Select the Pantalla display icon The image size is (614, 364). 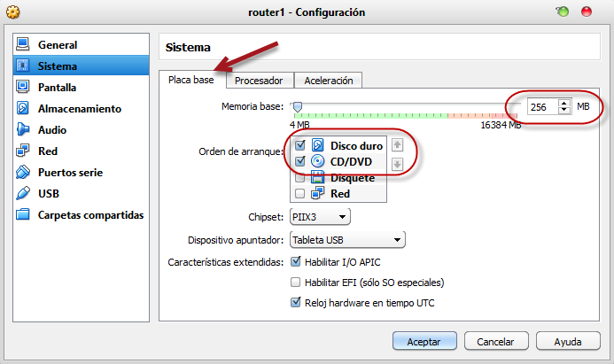coord(24,87)
